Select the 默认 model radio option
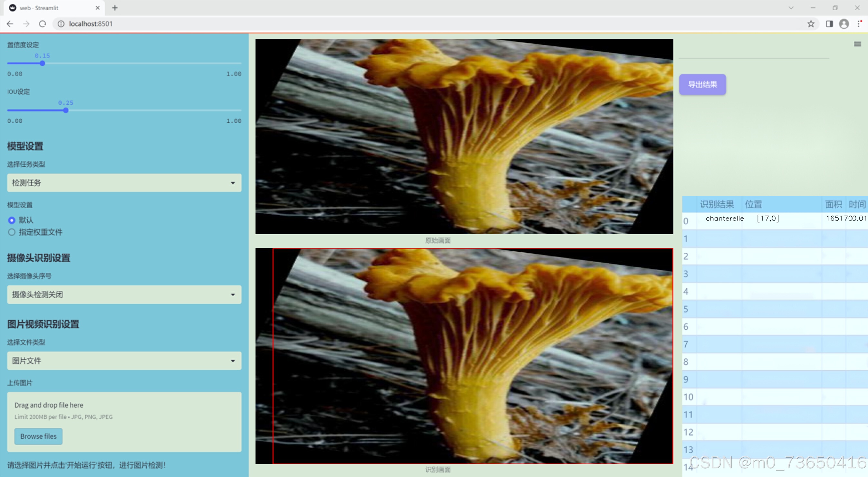This screenshot has width=868, height=477. 12,220
